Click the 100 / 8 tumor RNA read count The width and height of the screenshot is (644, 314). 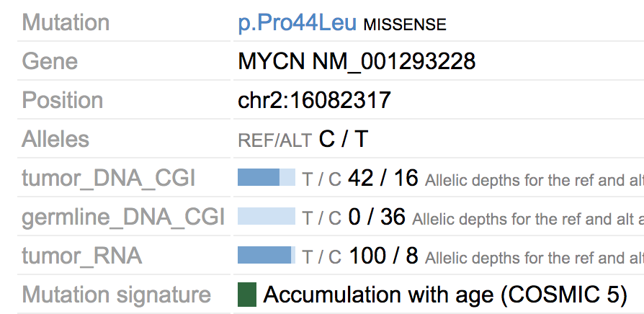pyautogui.click(x=384, y=255)
